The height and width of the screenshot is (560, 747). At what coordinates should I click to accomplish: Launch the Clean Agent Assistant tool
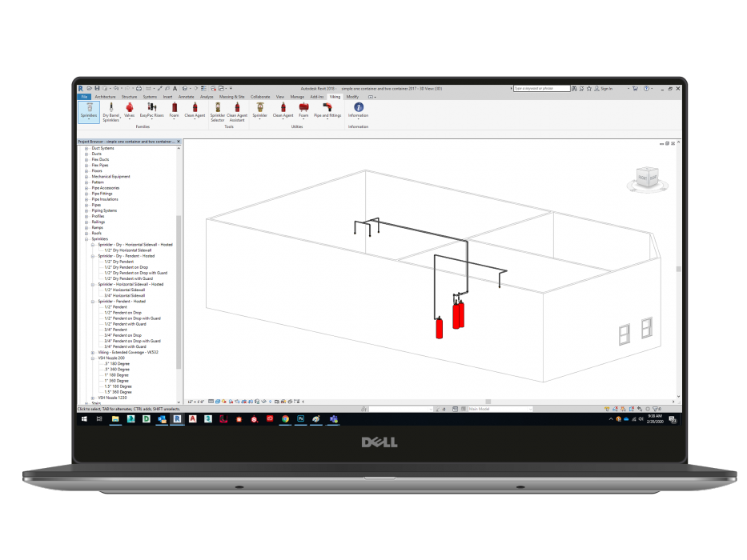(x=237, y=112)
